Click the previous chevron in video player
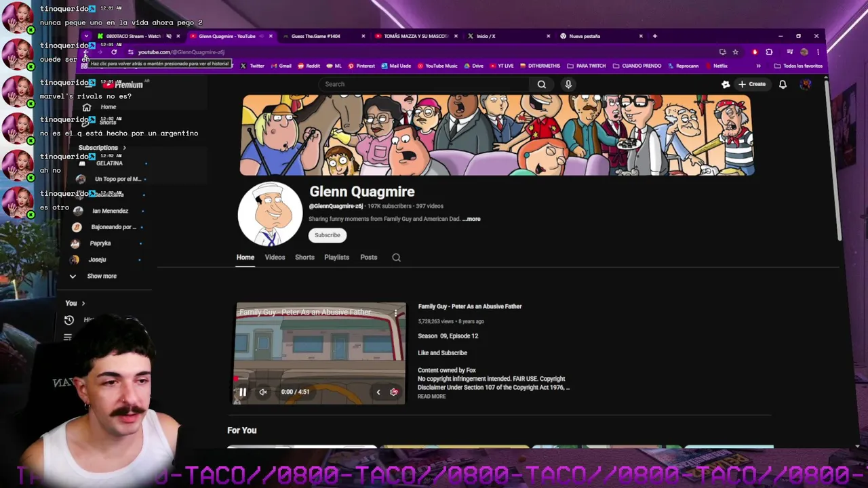Viewport: 868px width, 488px height. pyautogui.click(x=378, y=392)
